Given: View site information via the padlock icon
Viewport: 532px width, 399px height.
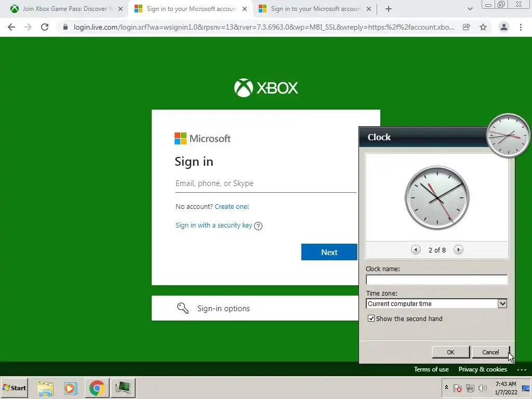Looking at the screenshot, I should pos(65,27).
